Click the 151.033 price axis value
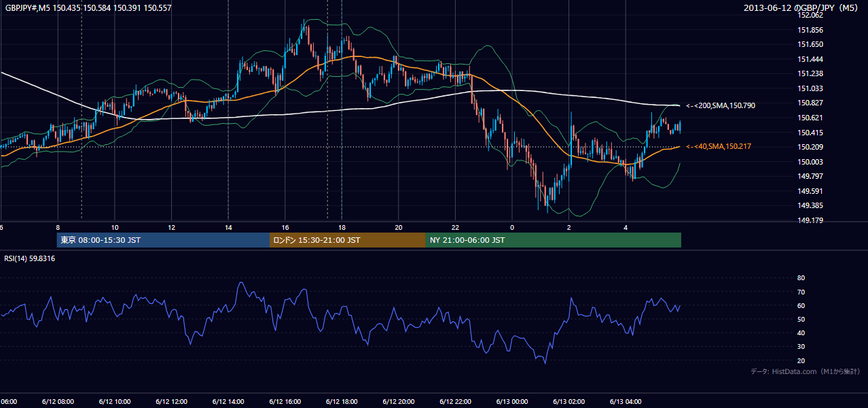The height and width of the screenshot is (408, 868). click(811, 88)
